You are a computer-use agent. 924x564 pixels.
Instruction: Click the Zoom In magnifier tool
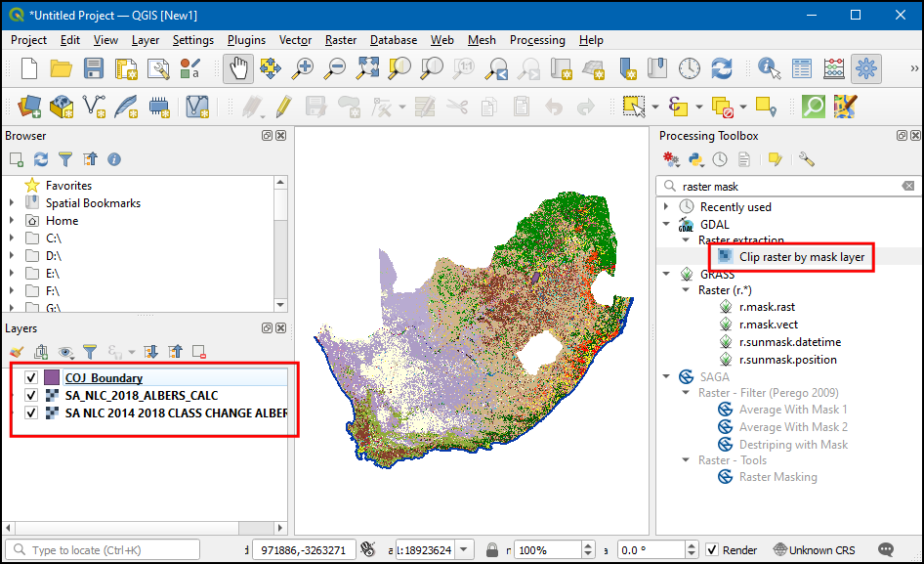point(303,68)
